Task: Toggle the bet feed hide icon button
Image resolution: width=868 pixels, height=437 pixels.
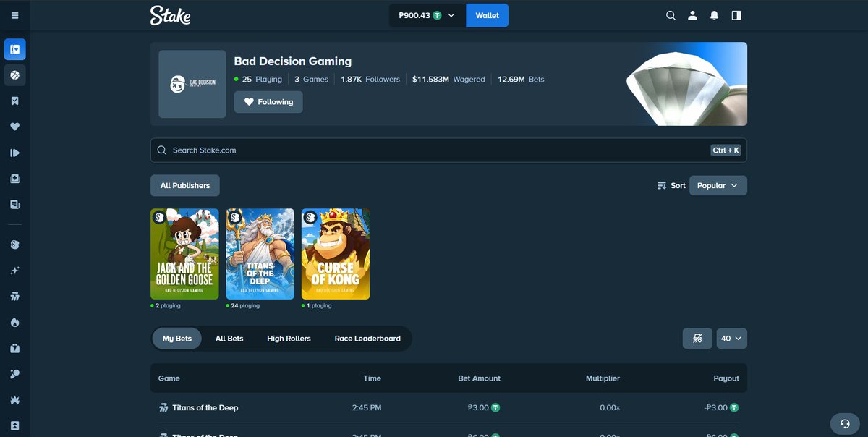Action: click(x=697, y=338)
